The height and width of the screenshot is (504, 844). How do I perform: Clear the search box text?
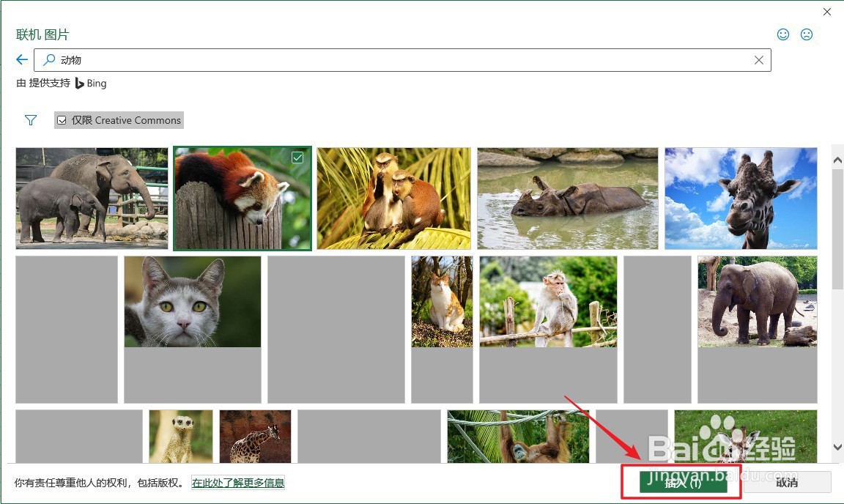[759, 60]
